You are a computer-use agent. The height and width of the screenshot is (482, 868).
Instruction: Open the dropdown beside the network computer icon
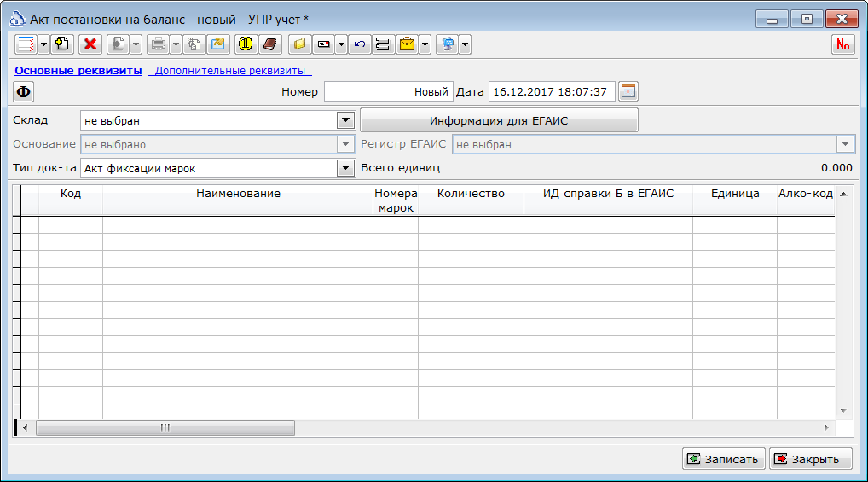click(465, 44)
